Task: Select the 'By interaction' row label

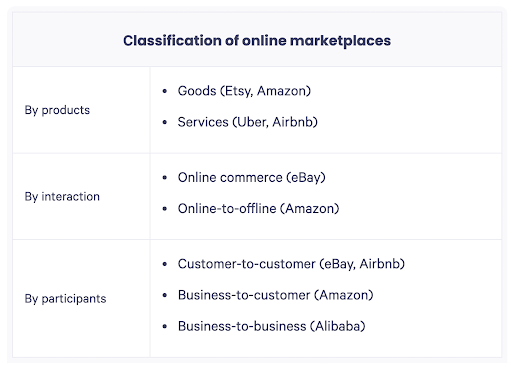Action: 62,197
